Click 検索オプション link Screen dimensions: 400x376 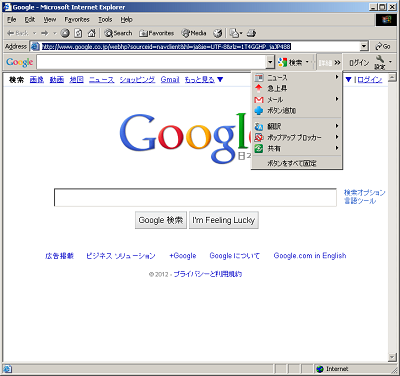365,192
